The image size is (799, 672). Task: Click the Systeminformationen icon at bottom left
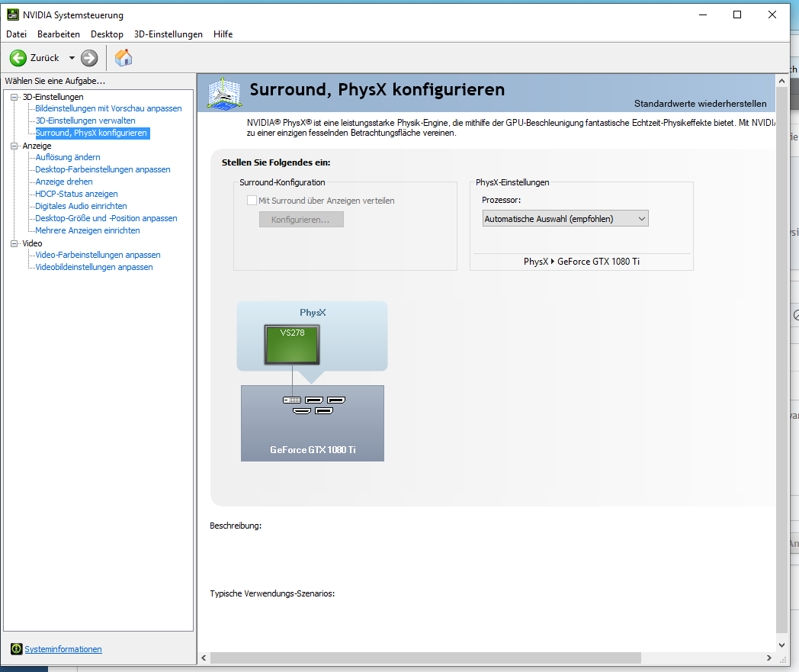(x=16, y=648)
